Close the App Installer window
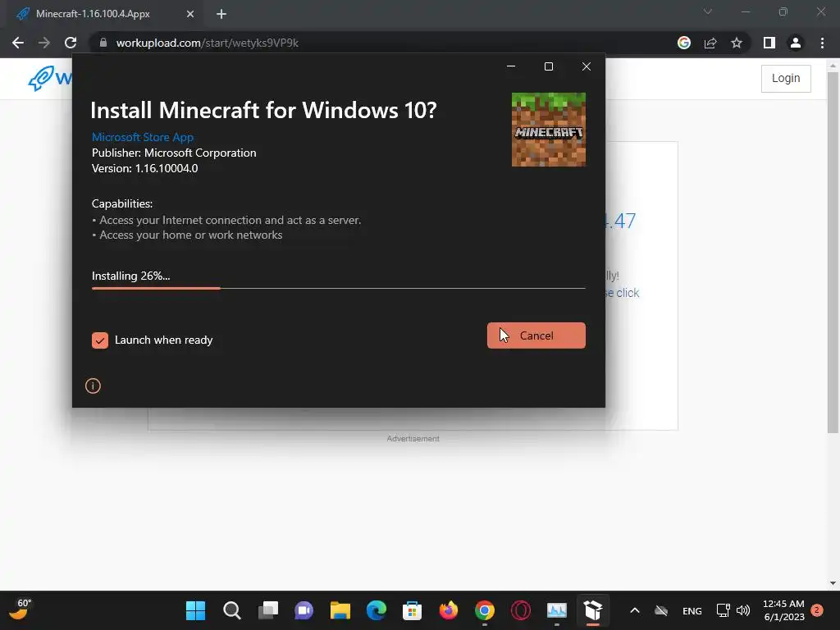 click(x=586, y=66)
